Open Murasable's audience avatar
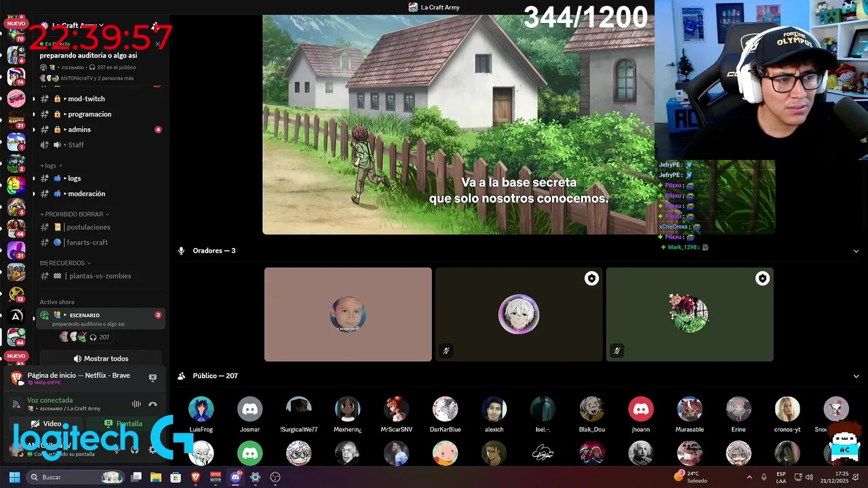Image resolution: width=868 pixels, height=488 pixels. (x=690, y=409)
